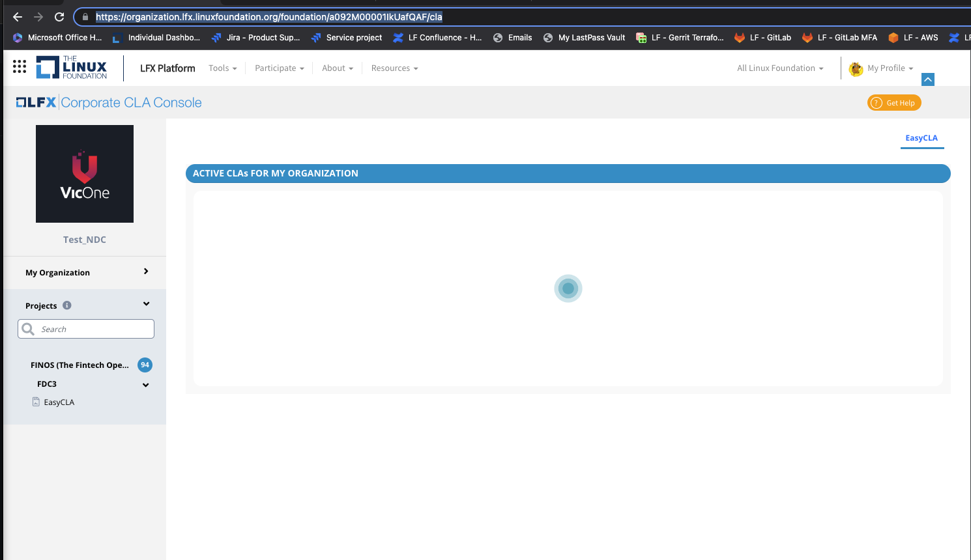
Task: Toggle the FDC3 project chevron closed
Action: 145,385
